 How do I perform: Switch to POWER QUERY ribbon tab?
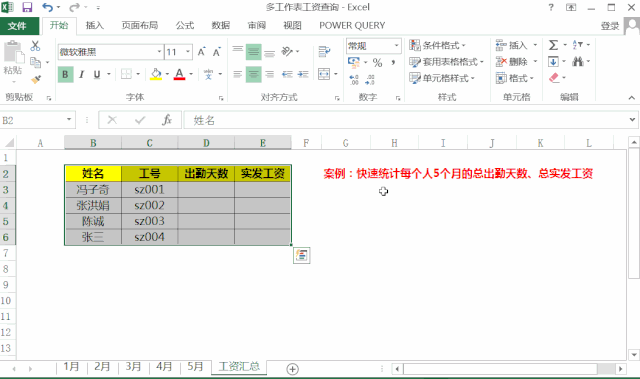[352, 25]
